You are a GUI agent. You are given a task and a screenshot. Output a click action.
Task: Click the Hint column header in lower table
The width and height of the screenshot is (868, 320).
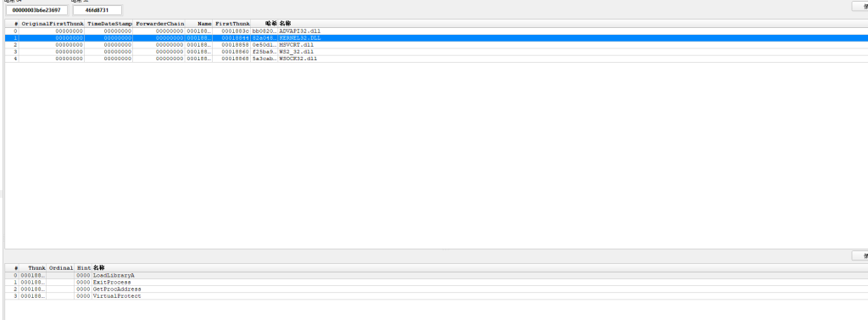[x=83, y=268]
